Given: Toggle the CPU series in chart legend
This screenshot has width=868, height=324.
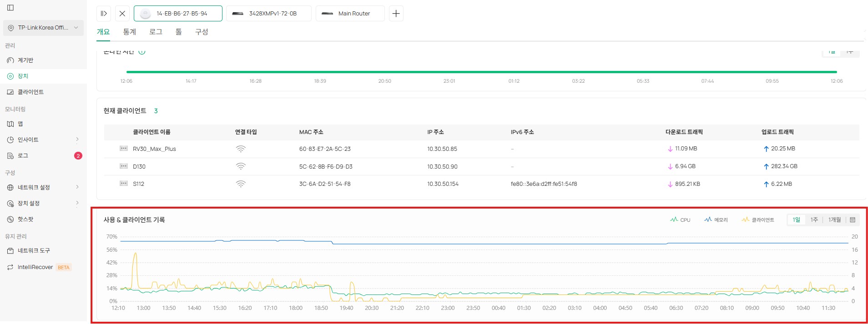Looking at the screenshot, I should pyautogui.click(x=680, y=220).
